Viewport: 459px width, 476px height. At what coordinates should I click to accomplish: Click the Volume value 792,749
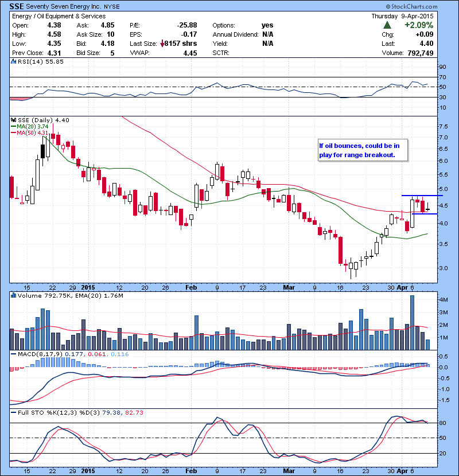(x=421, y=53)
